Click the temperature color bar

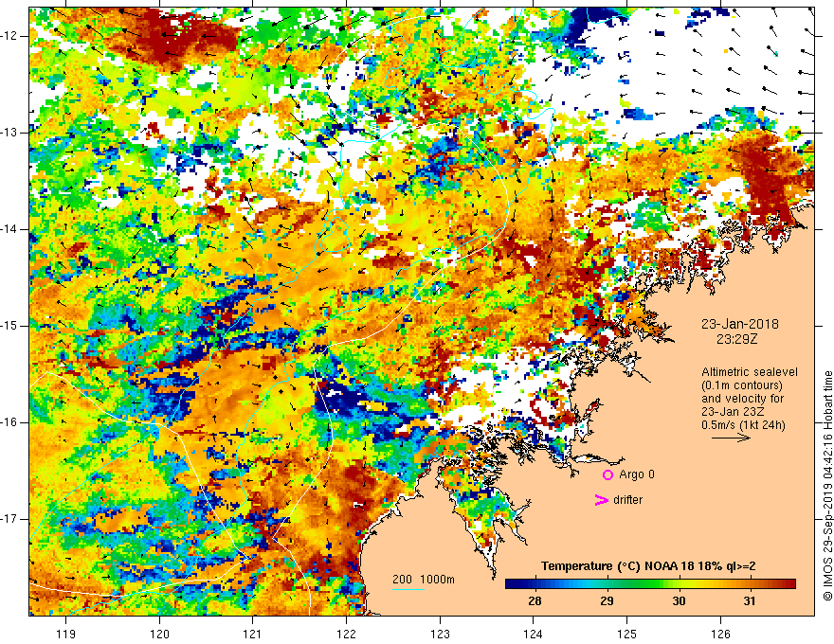pos(650,583)
